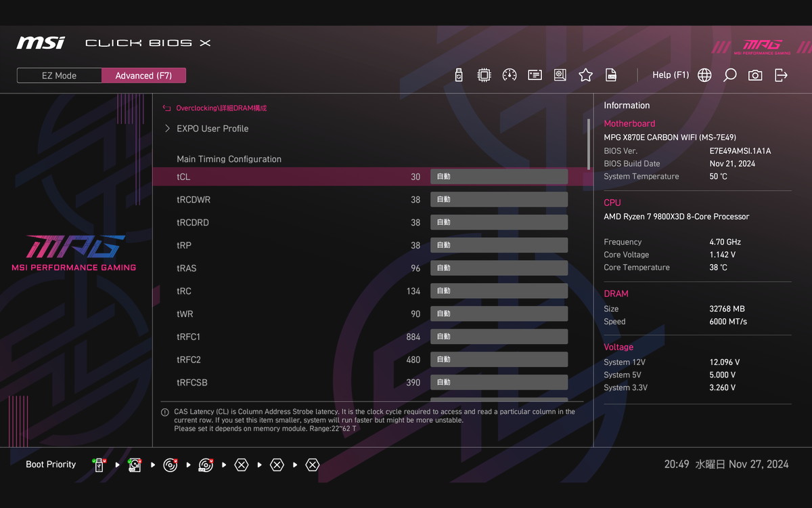Click the Boot Priority label
Screen dimensions: 812x508
pos(51,465)
